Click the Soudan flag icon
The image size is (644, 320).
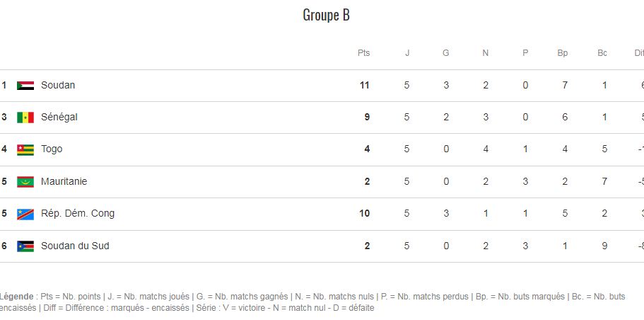coord(25,86)
